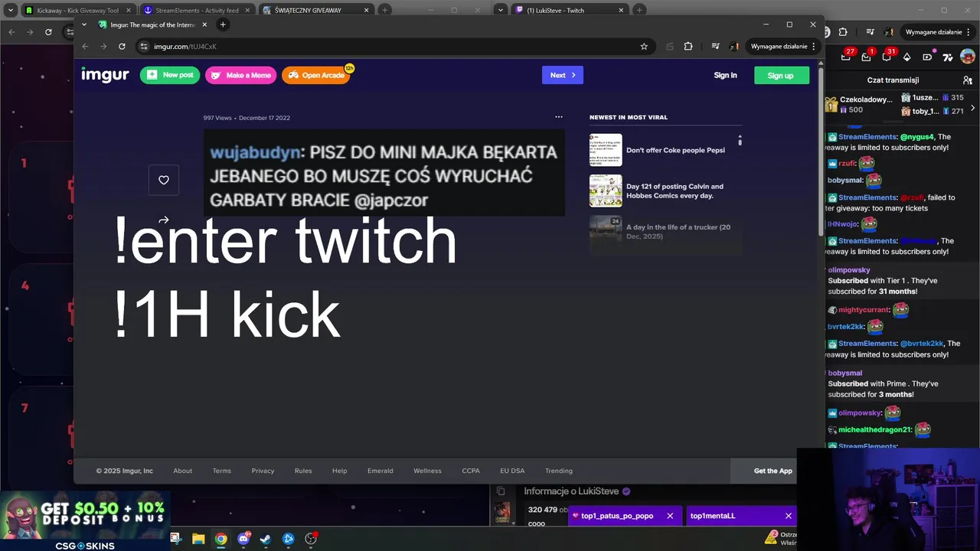Go back in the Imgur window
Viewport: 980px width, 551px height.
coord(85,46)
